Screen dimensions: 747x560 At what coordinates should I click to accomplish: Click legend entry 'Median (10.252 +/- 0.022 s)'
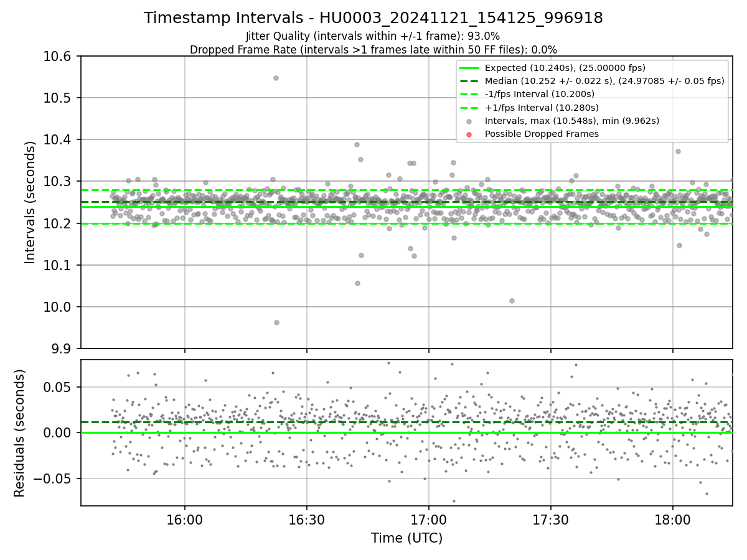tap(604, 81)
